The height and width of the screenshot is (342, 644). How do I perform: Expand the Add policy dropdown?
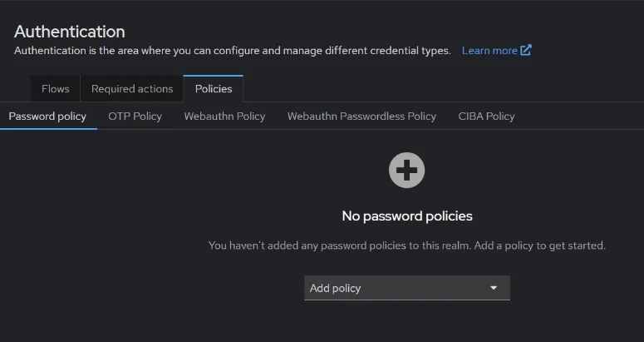(x=407, y=288)
